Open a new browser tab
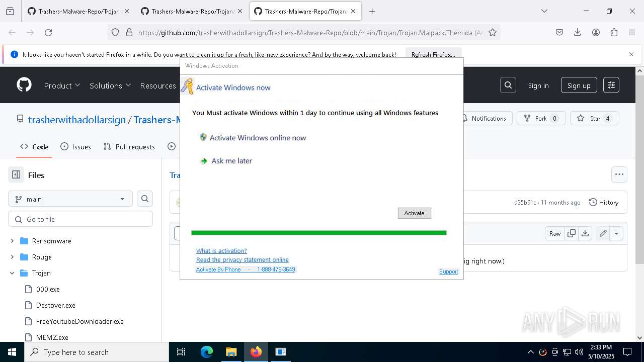 (x=372, y=11)
